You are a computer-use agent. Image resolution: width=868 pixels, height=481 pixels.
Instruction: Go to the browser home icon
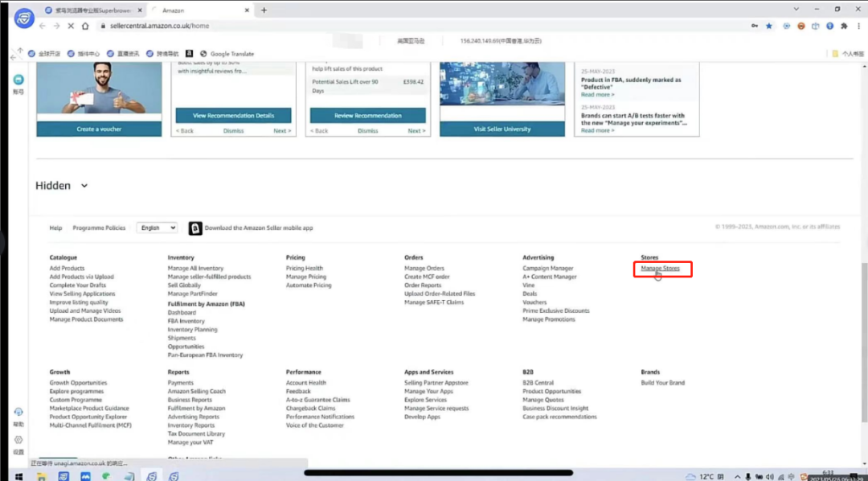tap(85, 26)
